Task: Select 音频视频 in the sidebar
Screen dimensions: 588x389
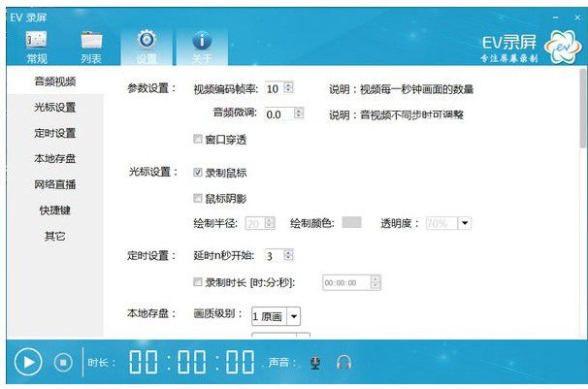Action: tap(55, 81)
